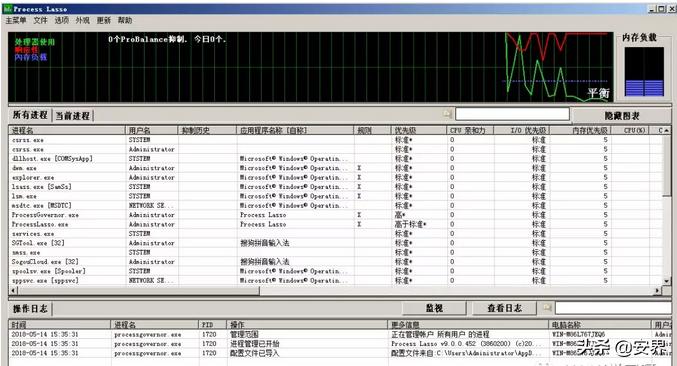Sort log by 操作 column header
Screen dimensions: 677x366
(307, 325)
